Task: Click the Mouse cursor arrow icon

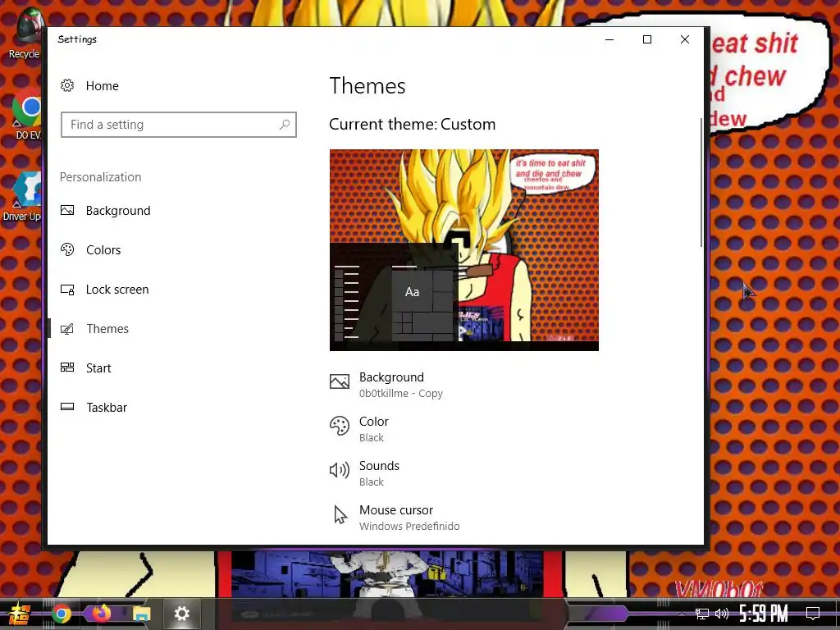Action: click(x=340, y=515)
